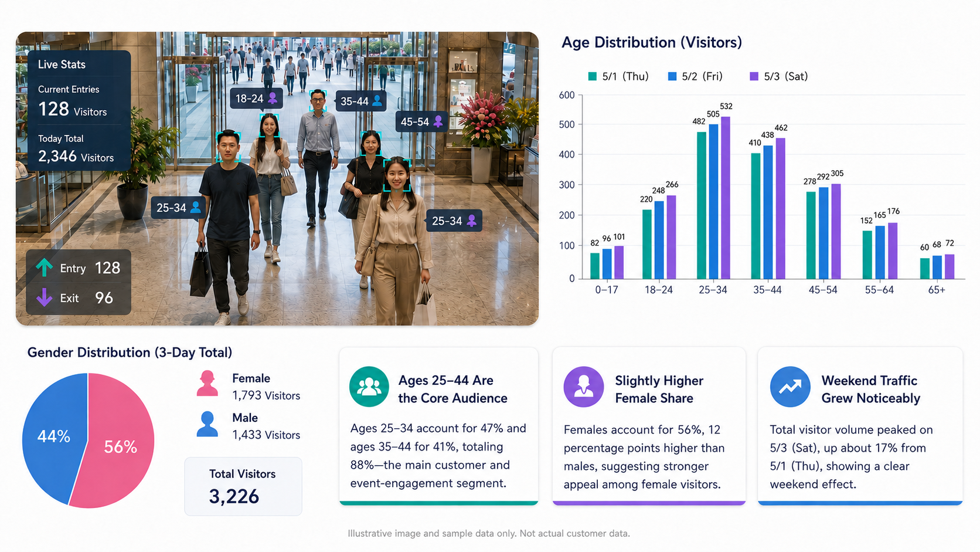Viewport: 980px width, 552px height.
Task: Open the Total Visitors 3,226 box
Action: (243, 486)
